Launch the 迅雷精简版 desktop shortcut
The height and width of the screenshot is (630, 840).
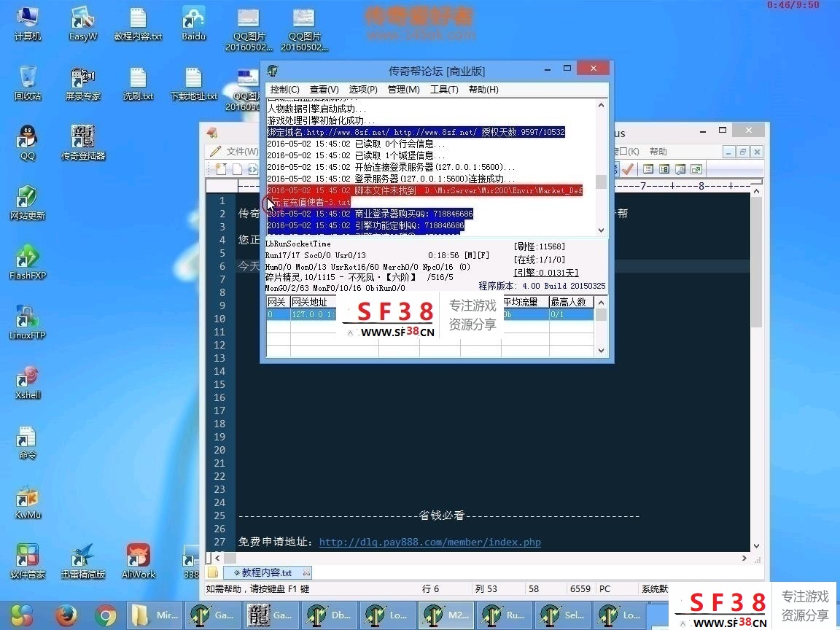[83, 561]
